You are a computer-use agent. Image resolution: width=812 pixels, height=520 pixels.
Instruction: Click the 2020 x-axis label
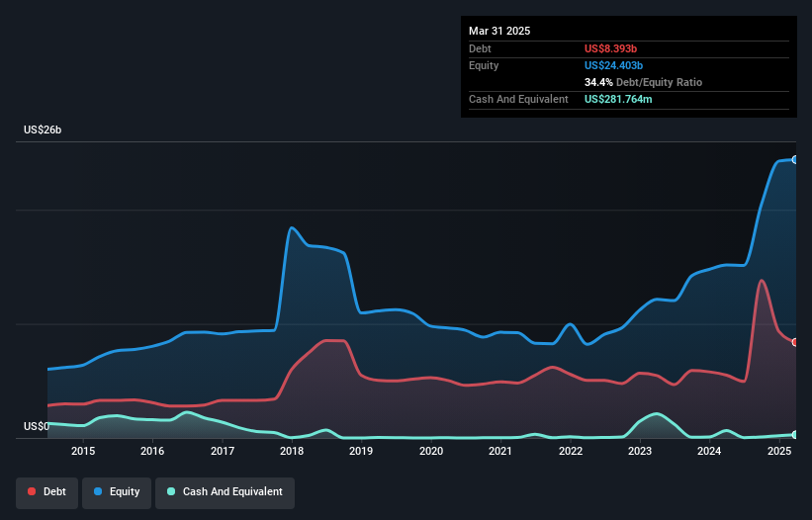coord(431,451)
